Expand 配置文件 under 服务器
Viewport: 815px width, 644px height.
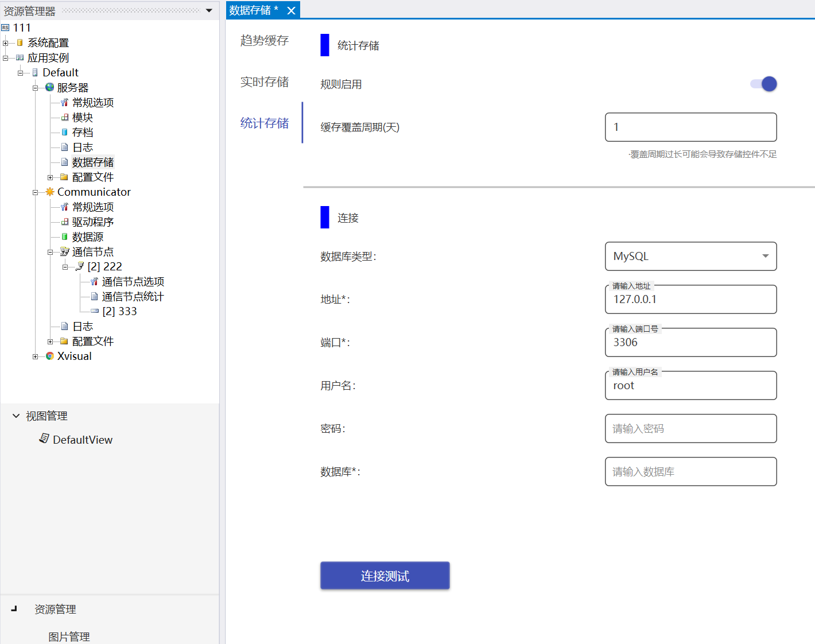point(50,177)
